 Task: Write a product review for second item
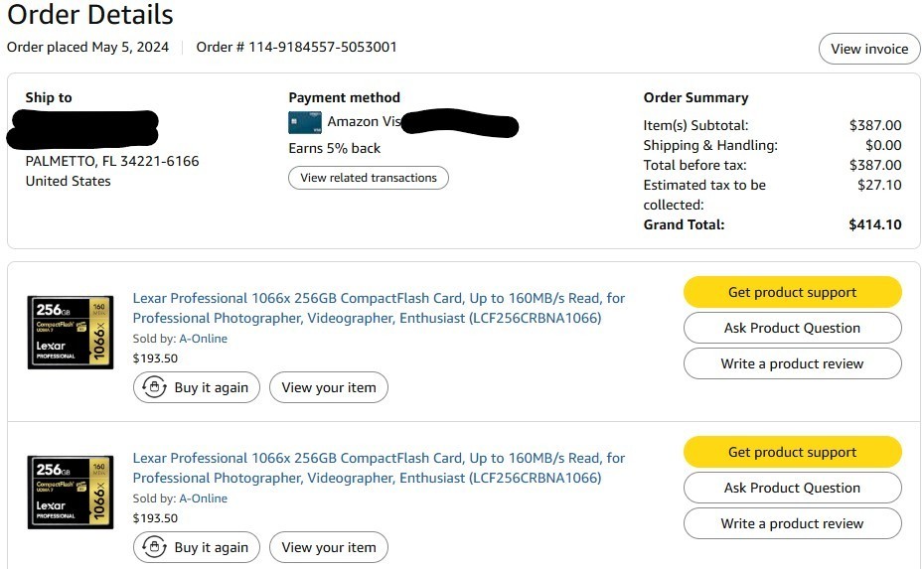click(792, 523)
